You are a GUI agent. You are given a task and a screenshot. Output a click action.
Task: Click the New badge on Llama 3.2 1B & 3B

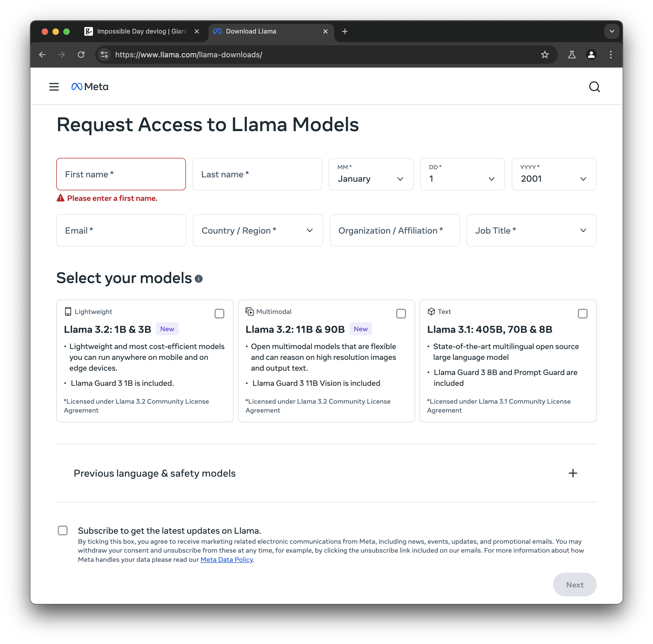[x=167, y=329]
